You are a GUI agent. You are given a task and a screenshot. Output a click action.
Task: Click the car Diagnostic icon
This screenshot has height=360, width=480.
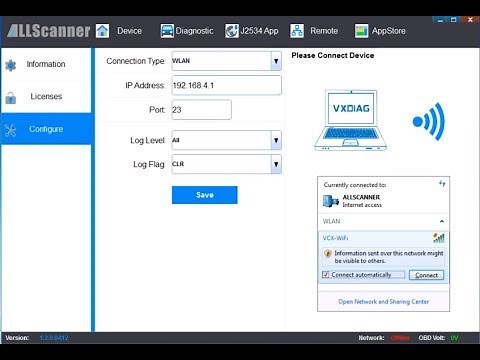tap(167, 31)
